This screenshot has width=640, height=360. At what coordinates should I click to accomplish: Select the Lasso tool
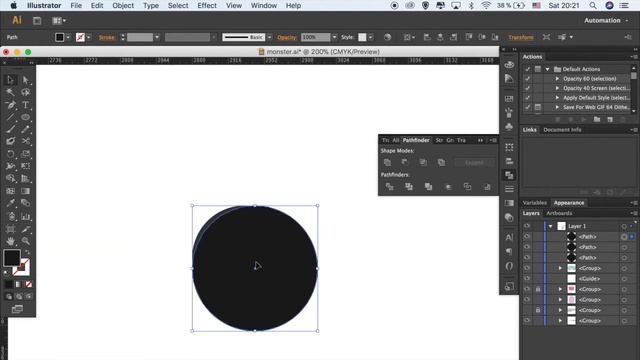pos(25,92)
